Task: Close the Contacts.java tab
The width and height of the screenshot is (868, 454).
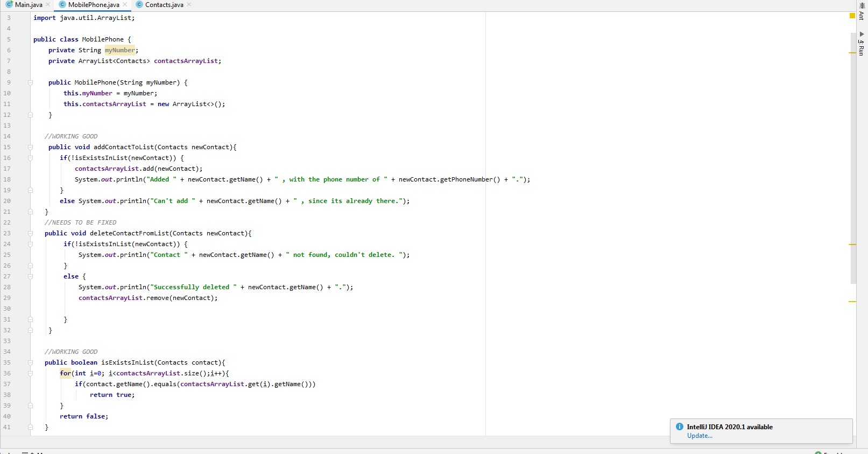Action: tap(189, 5)
